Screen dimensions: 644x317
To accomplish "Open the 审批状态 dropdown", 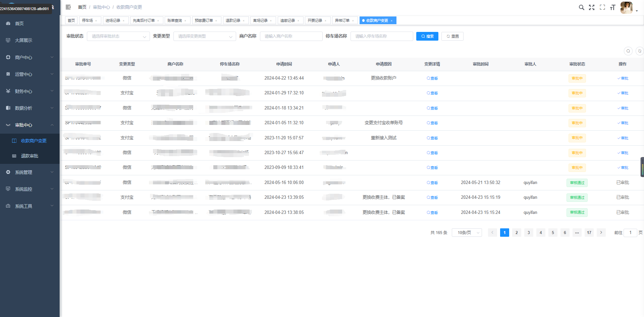I will click(118, 36).
